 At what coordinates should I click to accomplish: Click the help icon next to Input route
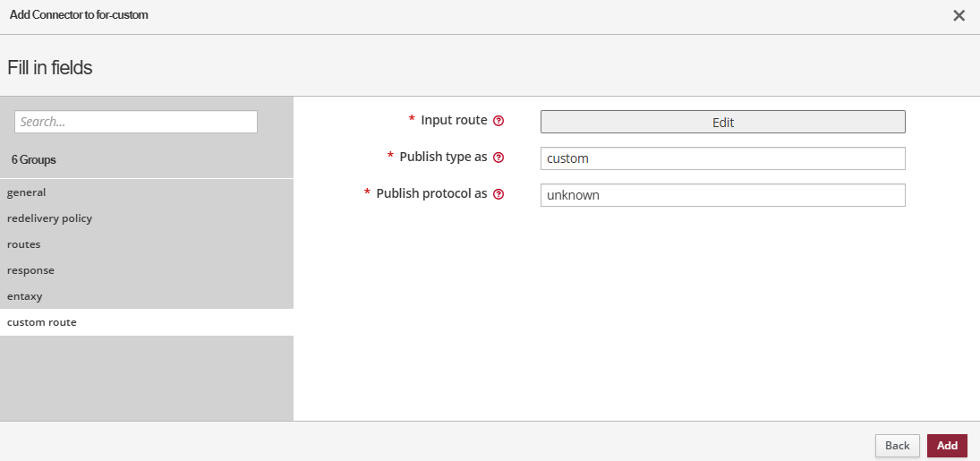499,121
